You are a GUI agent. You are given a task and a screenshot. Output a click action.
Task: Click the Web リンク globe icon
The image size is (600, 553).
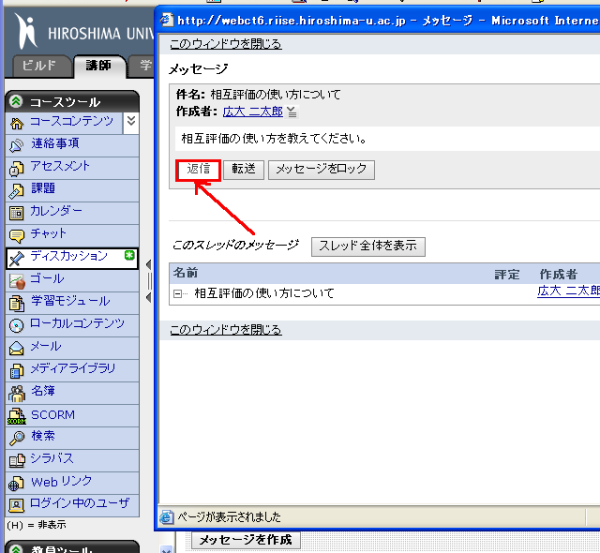pyautogui.click(x=16, y=483)
